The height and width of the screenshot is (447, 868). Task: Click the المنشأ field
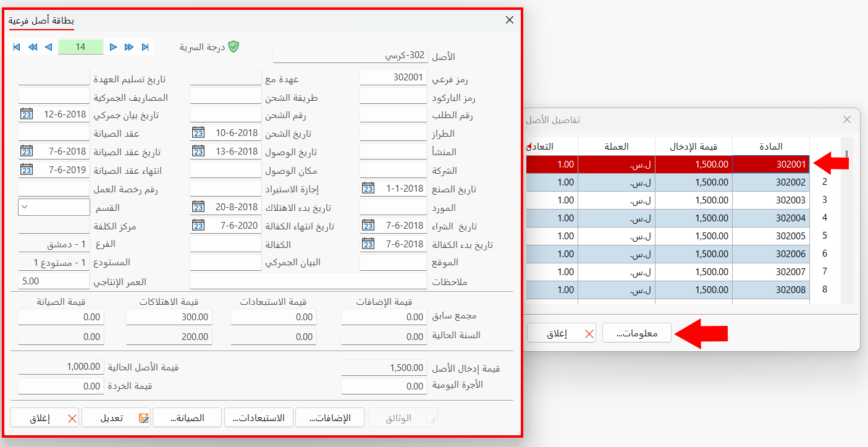(x=394, y=151)
